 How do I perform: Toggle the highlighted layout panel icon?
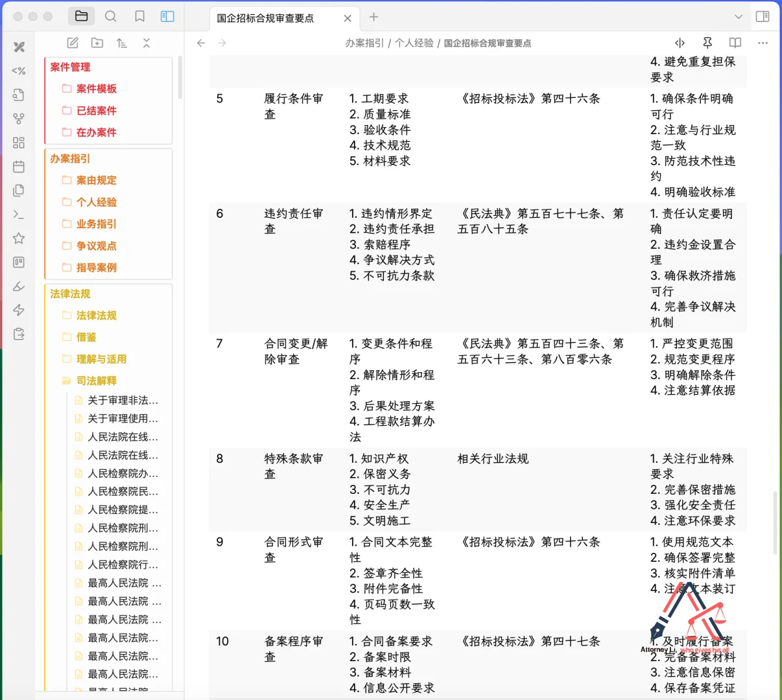167,16
